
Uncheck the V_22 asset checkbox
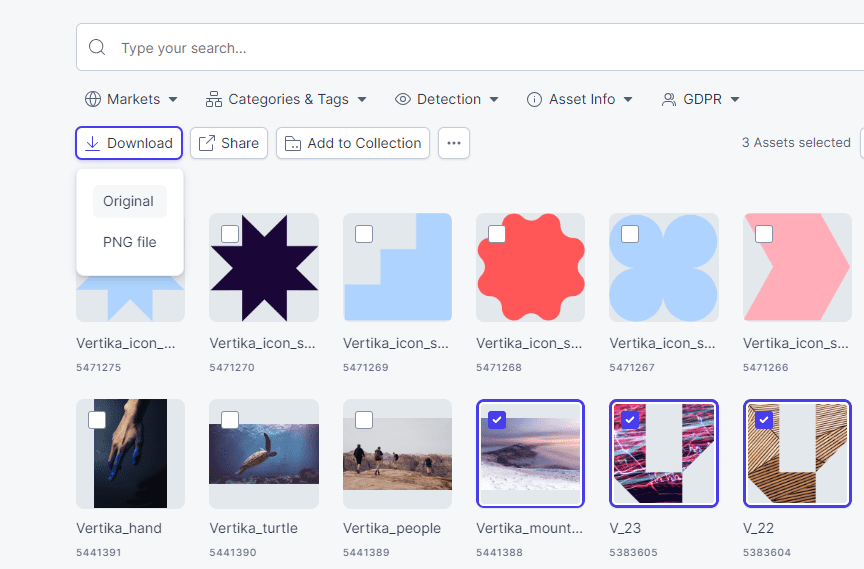(764, 420)
